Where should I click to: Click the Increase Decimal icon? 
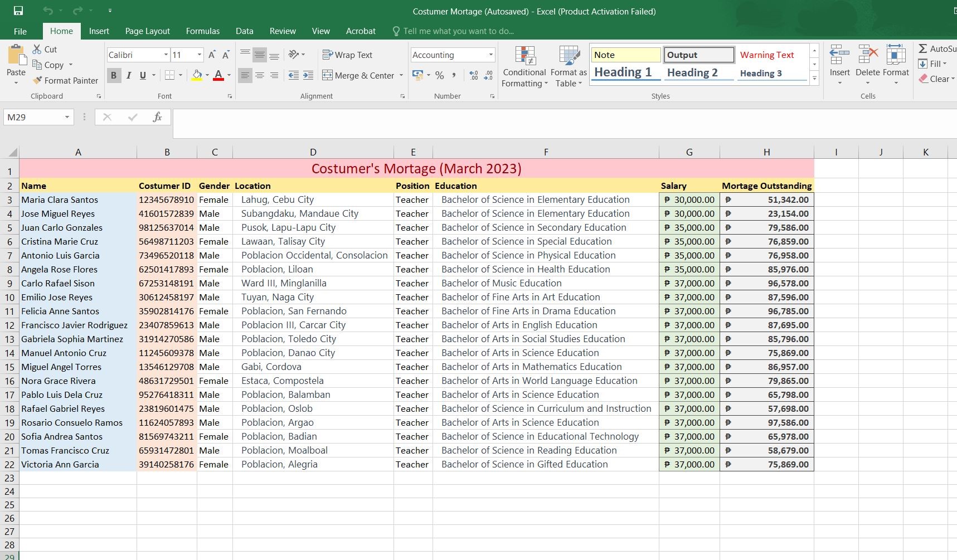(474, 75)
